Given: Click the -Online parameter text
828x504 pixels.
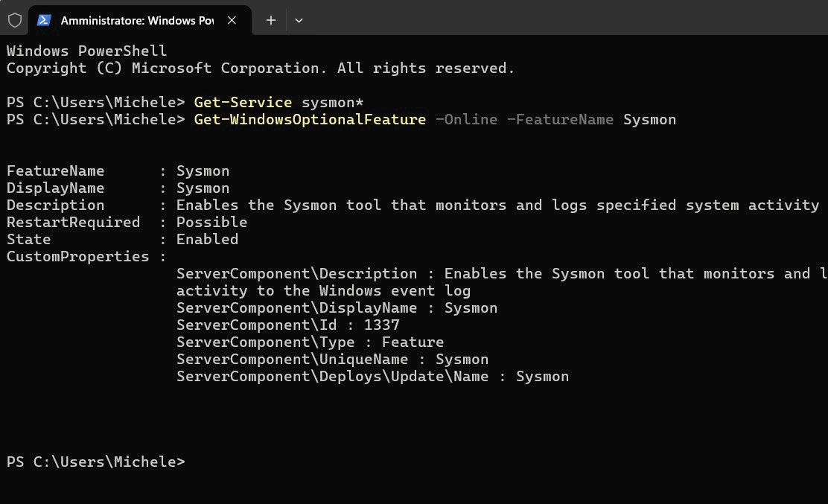Looking at the screenshot, I should (466, 119).
